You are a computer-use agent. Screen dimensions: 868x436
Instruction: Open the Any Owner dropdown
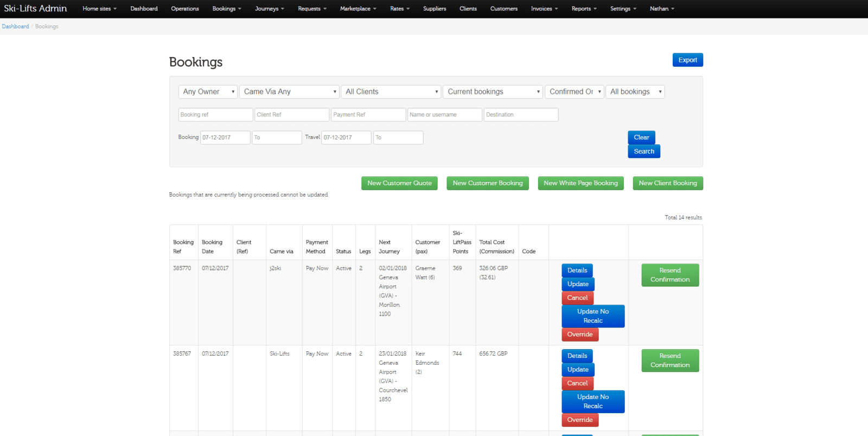(208, 92)
